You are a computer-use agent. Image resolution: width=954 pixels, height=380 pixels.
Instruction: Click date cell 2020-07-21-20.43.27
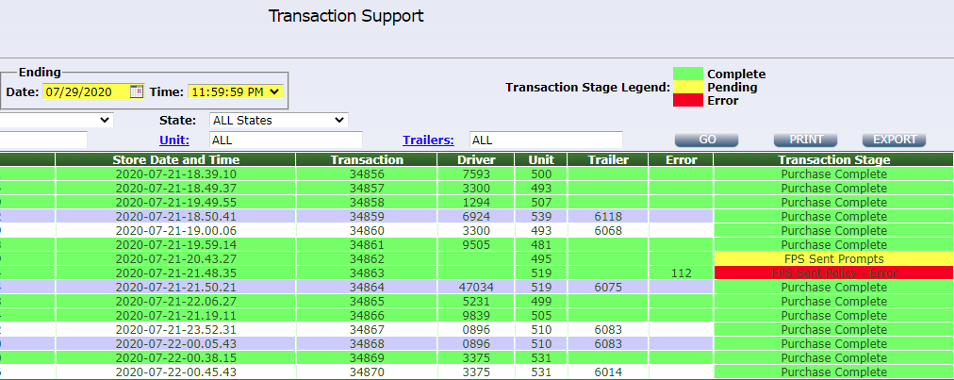(x=176, y=259)
